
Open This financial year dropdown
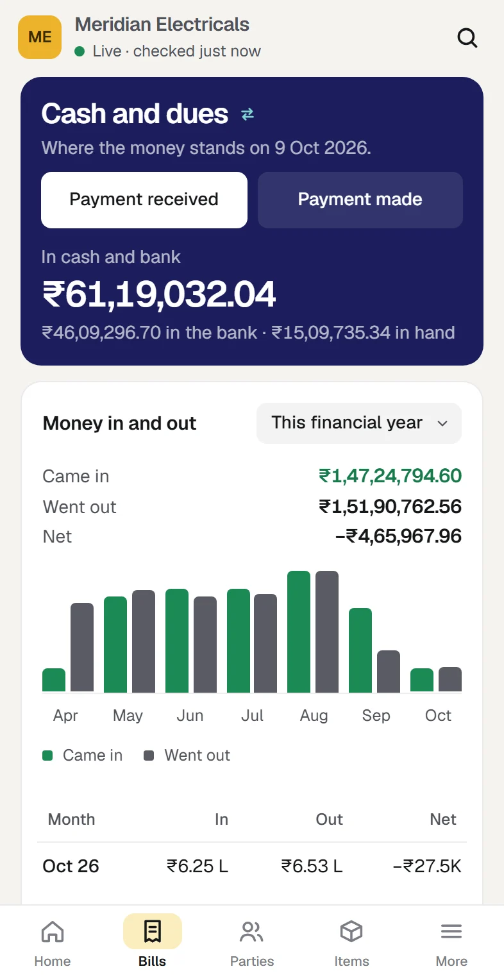coord(359,423)
